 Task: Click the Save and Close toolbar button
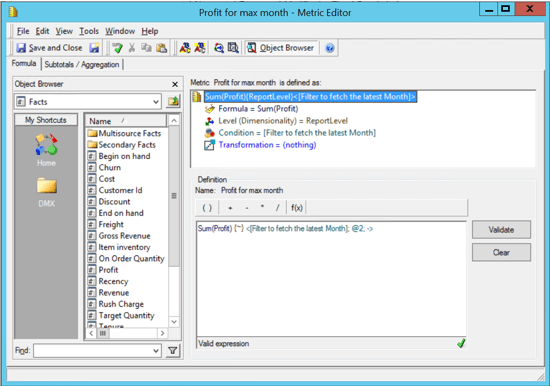pos(49,48)
